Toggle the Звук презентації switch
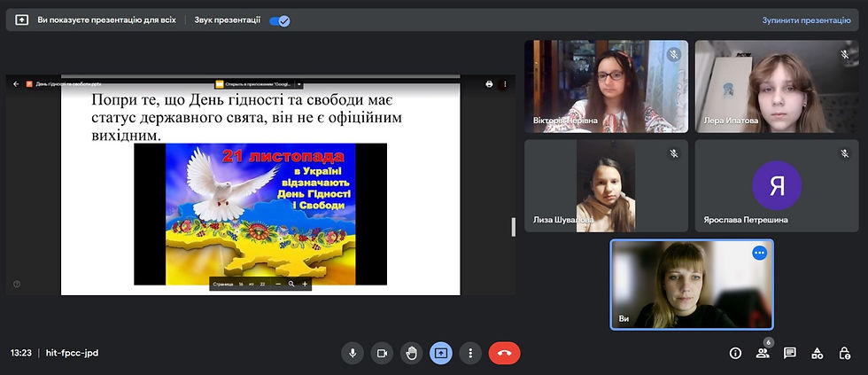Screen dimensions: 868x375 [280, 21]
